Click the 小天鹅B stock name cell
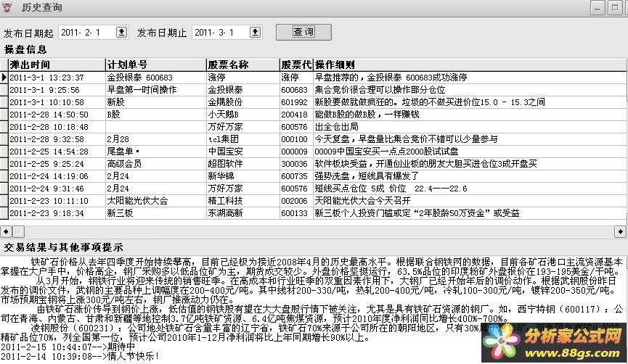 coord(243,115)
